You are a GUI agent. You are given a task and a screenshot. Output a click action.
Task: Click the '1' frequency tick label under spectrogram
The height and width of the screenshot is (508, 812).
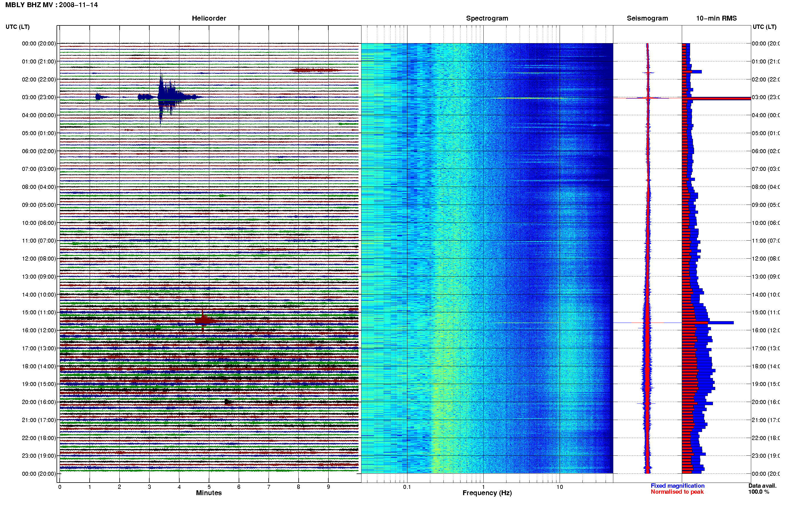click(483, 487)
